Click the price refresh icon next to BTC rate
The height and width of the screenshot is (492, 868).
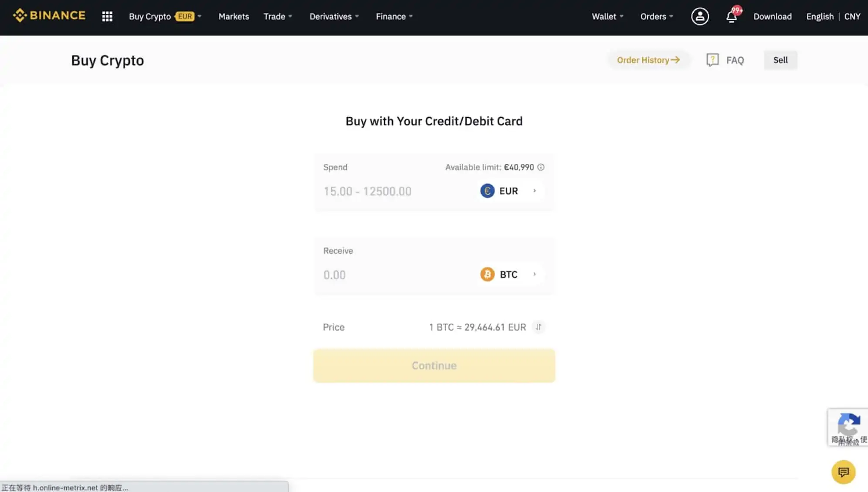pyautogui.click(x=538, y=327)
